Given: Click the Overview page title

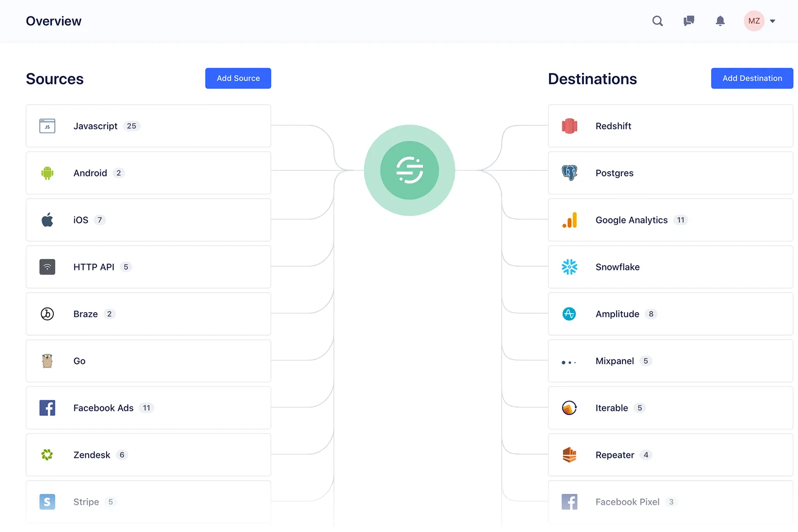Looking at the screenshot, I should (x=53, y=21).
